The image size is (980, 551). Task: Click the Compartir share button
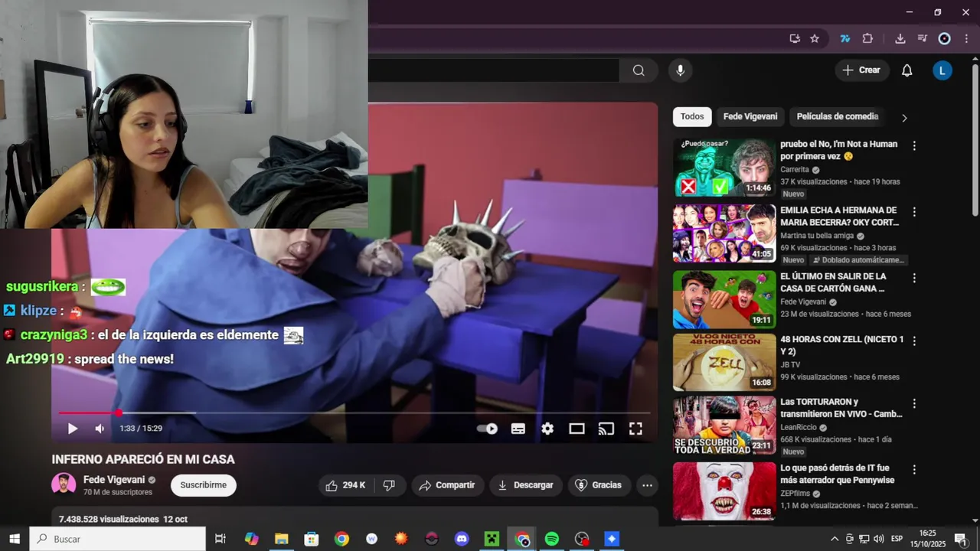[448, 485]
